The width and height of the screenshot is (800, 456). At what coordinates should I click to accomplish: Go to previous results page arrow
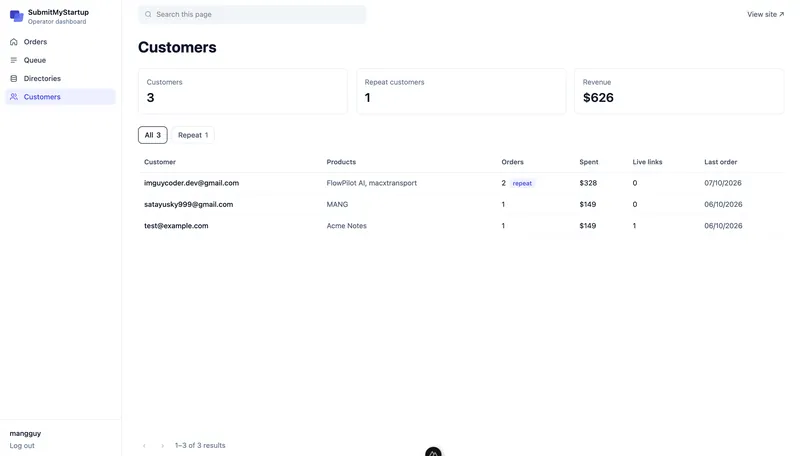(144, 446)
